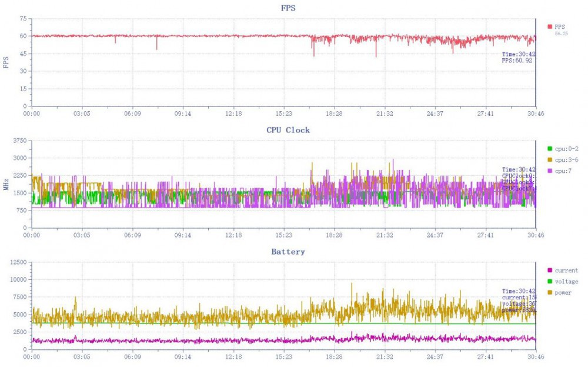
Task: Select the 'current' legend label
Action: pyautogui.click(x=566, y=270)
